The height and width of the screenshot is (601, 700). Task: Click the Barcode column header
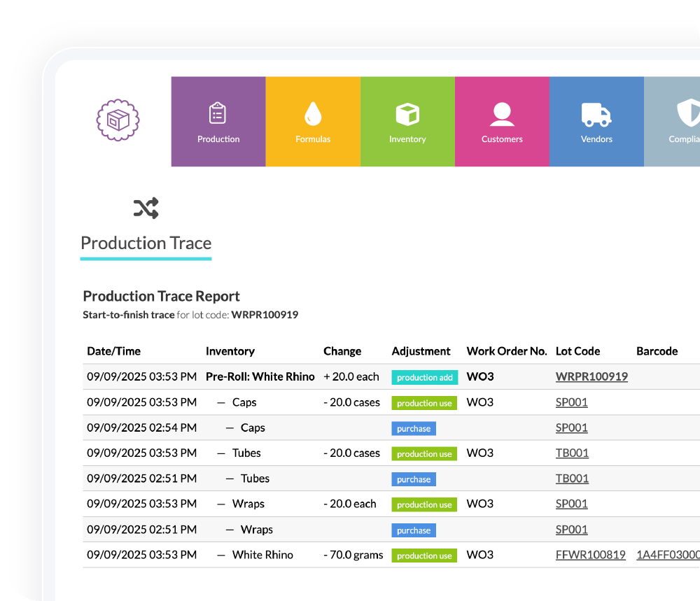coord(657,351)
